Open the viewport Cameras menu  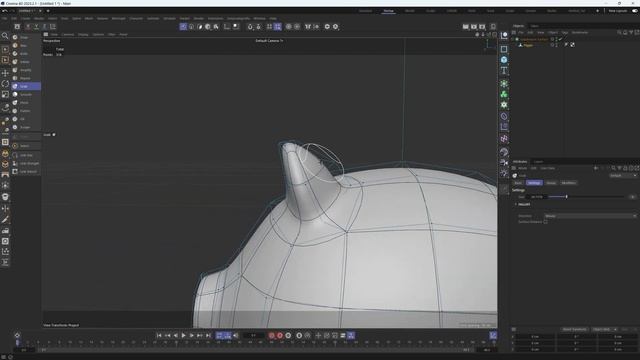[x=68, y=34]
